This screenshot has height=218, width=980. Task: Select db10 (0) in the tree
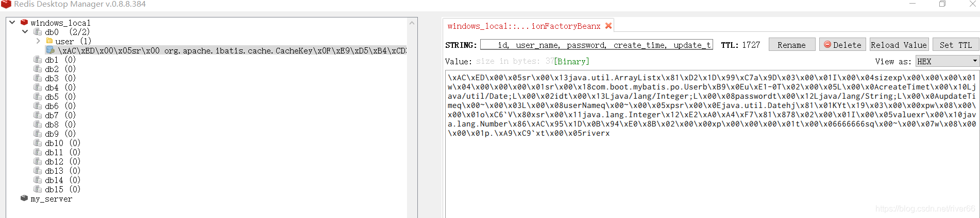click(62, 143)
